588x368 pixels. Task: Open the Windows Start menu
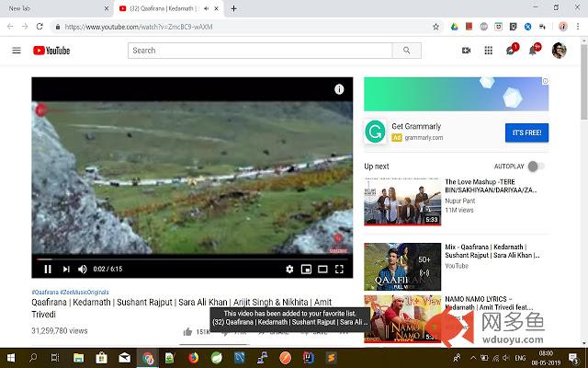(x=10, y=358)
